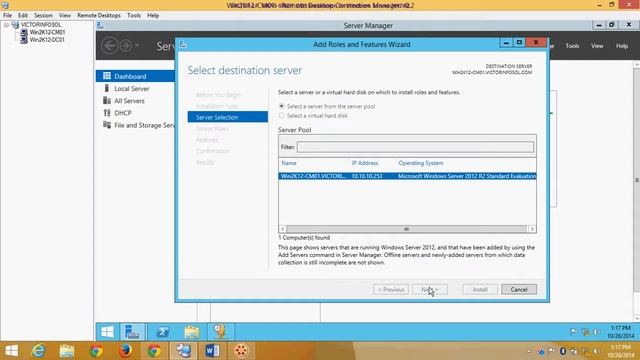Open File Explorer on host taskbar
The height and width of the screenshot is (360, 640).
(67, 351)
